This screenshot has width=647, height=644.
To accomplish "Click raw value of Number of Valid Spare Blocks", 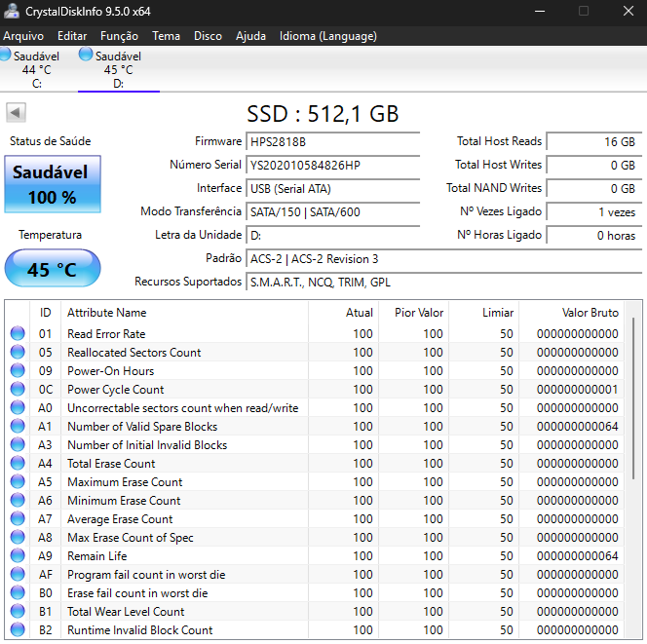I will [x=577, y=426].
